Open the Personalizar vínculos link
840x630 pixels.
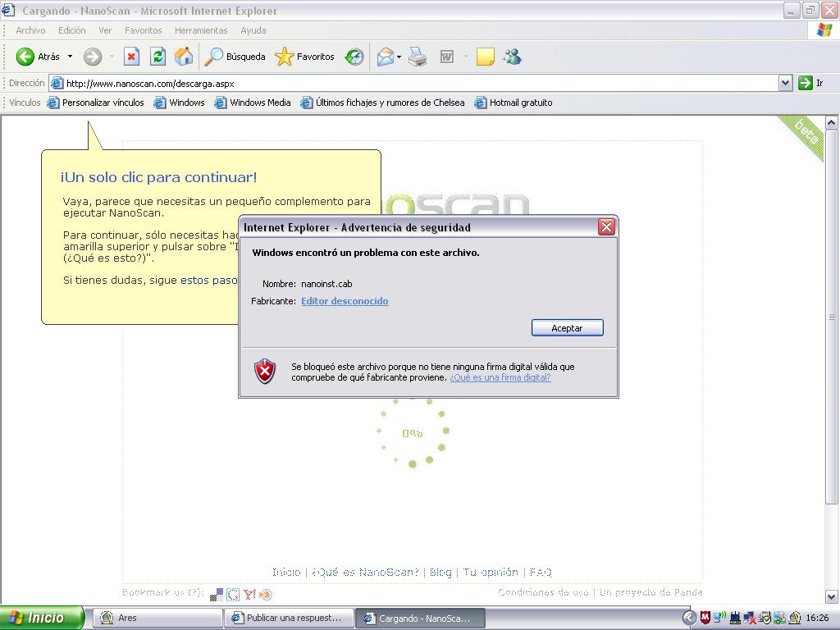pyautogui.click(x=96, y=103)
